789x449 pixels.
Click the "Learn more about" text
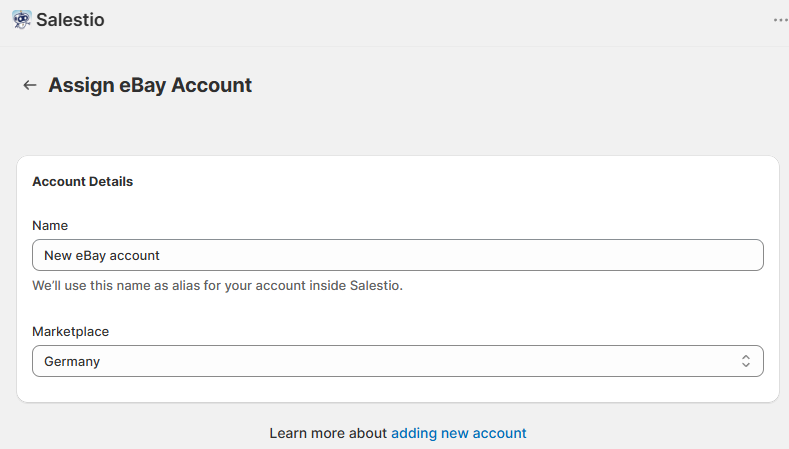327,433
